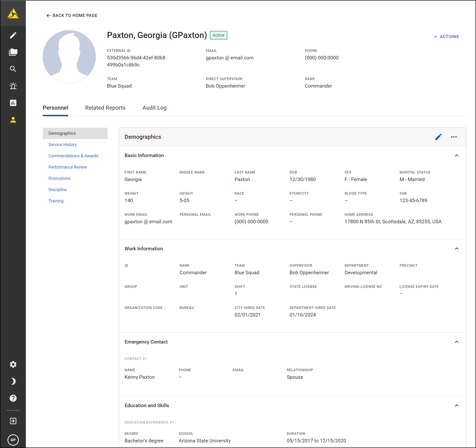Click the sign out icon in sidebar

click(13, 421)
